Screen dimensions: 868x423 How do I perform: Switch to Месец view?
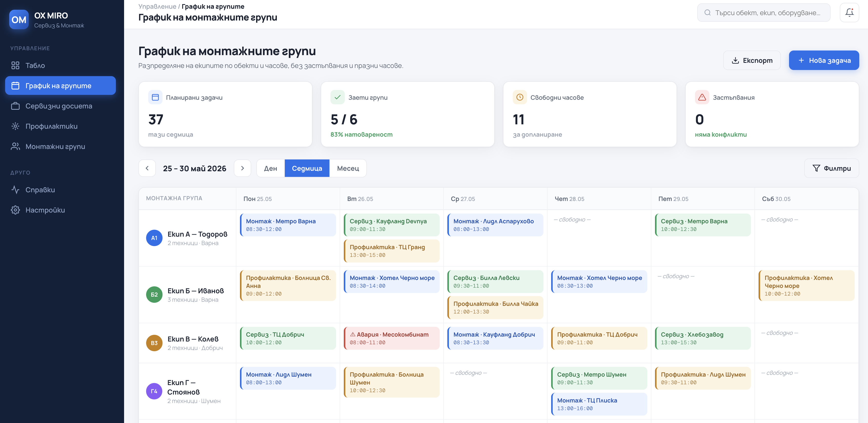[x=348, y=168]
